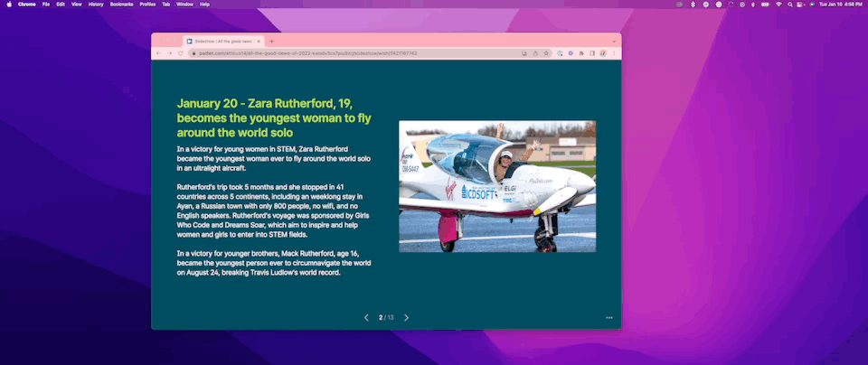
Task: Open the Edit menu
Action: 61,4
